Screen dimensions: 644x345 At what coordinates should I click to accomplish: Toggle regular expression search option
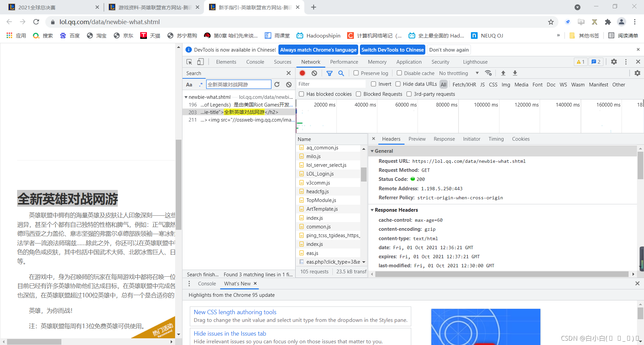click(201, 84)
